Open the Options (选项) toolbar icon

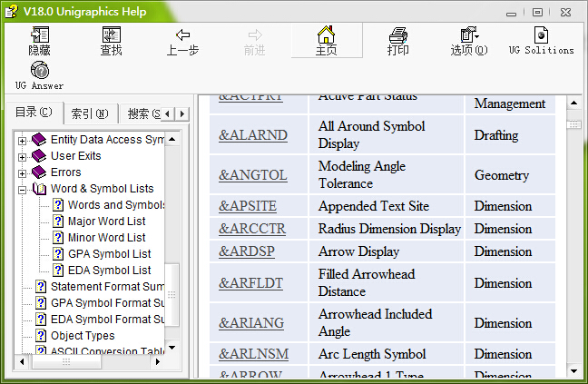point(469,34)
